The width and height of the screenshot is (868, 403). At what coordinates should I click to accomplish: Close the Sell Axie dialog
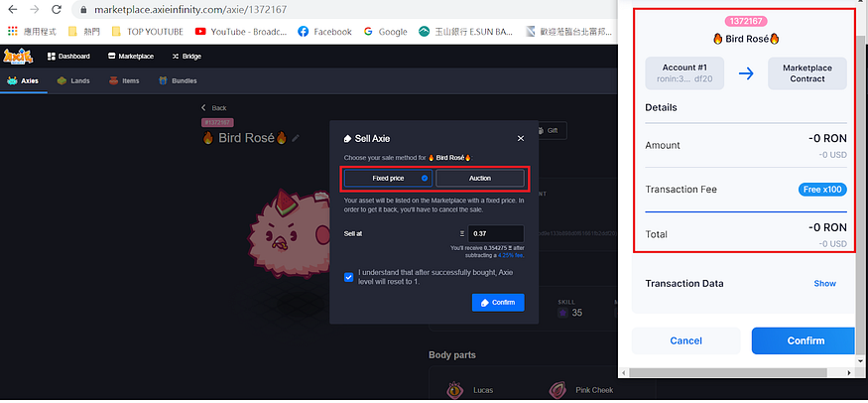point(521,138)
